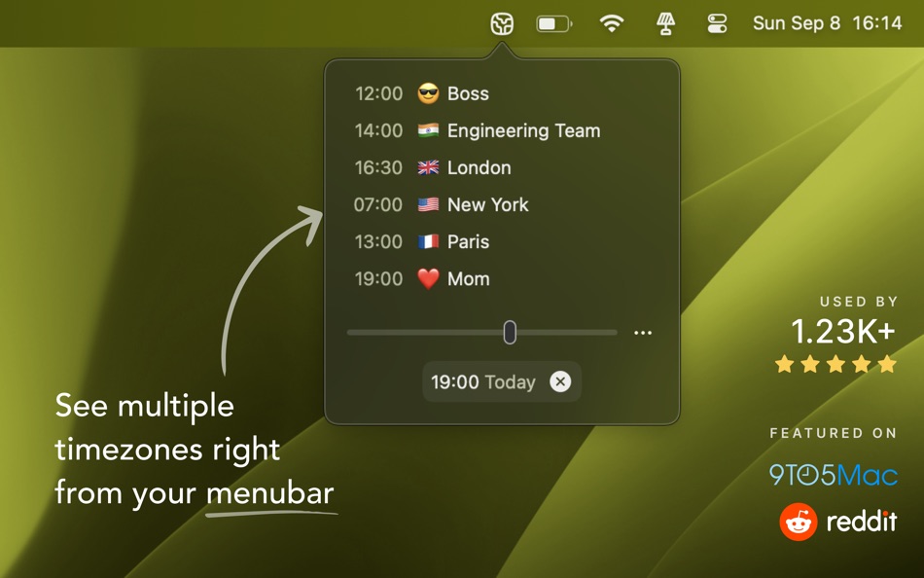
Task: Open the timezone app icon in the menubar
Action: coord(500,22)
